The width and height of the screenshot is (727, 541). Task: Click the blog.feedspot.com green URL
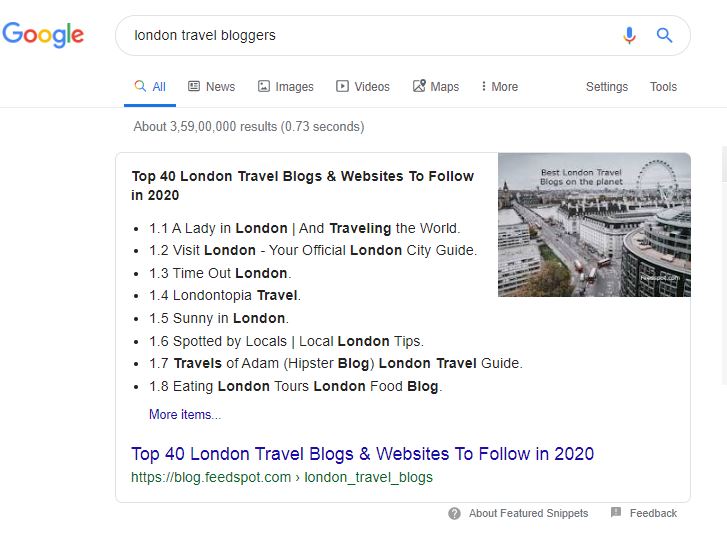coord(281,477)
